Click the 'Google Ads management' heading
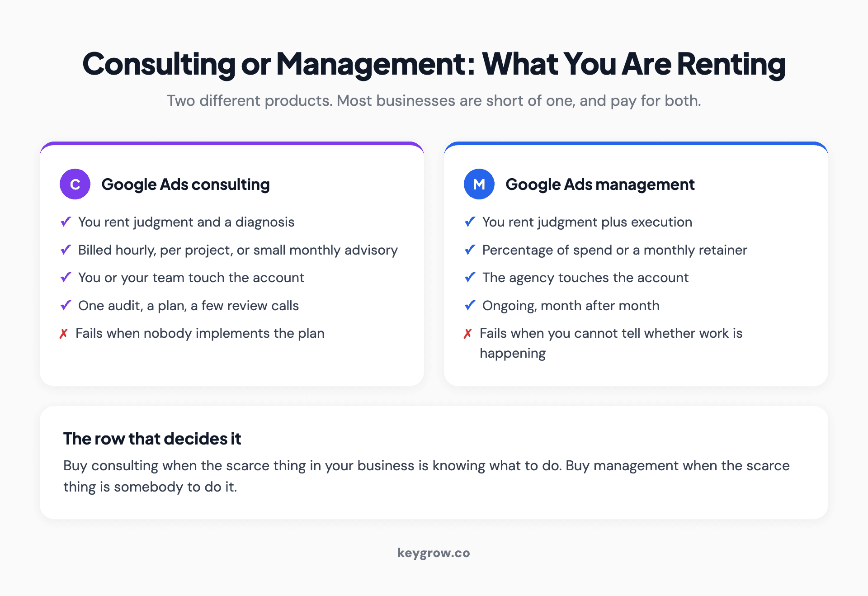 coord(600,184)
